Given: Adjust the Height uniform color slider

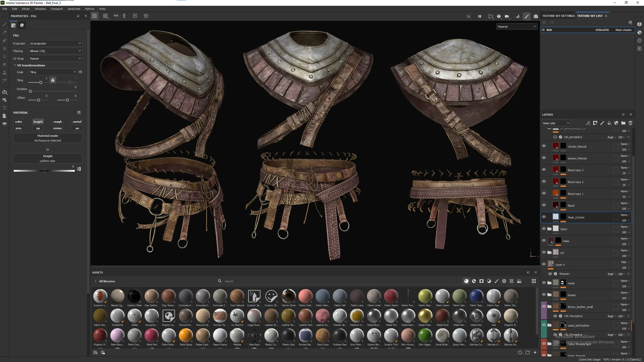Looking at the screenshot, I should pyautogui.click(x=44, y=171).
